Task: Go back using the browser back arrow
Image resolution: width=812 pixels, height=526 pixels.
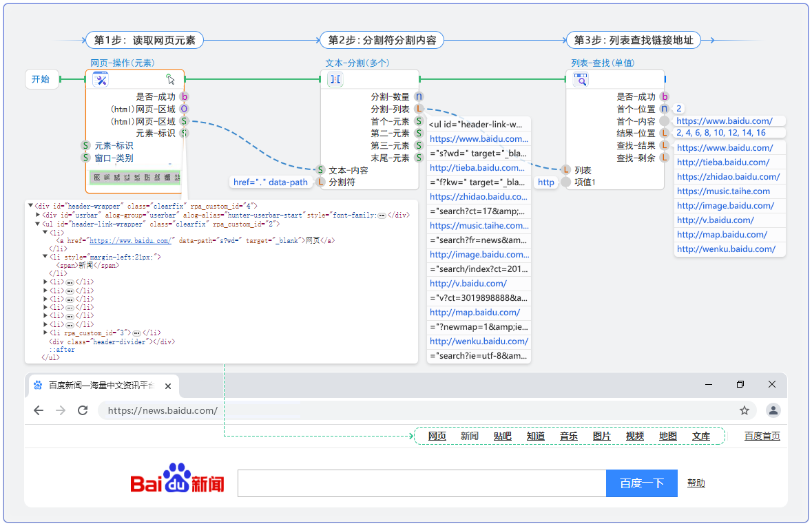Action: point(39,410)
